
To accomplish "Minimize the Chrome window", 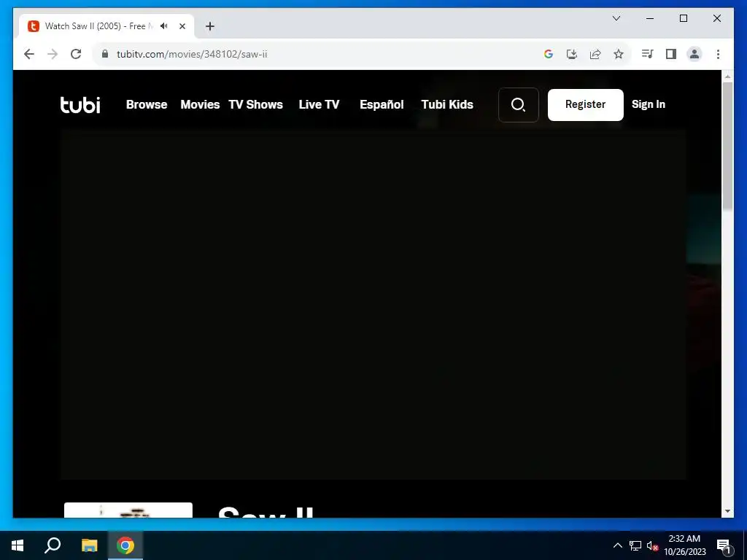I will click(650, 18).
